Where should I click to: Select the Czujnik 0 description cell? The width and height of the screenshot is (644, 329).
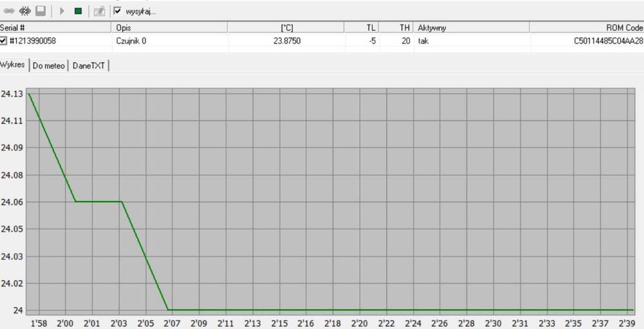click(x=131, y=41)
